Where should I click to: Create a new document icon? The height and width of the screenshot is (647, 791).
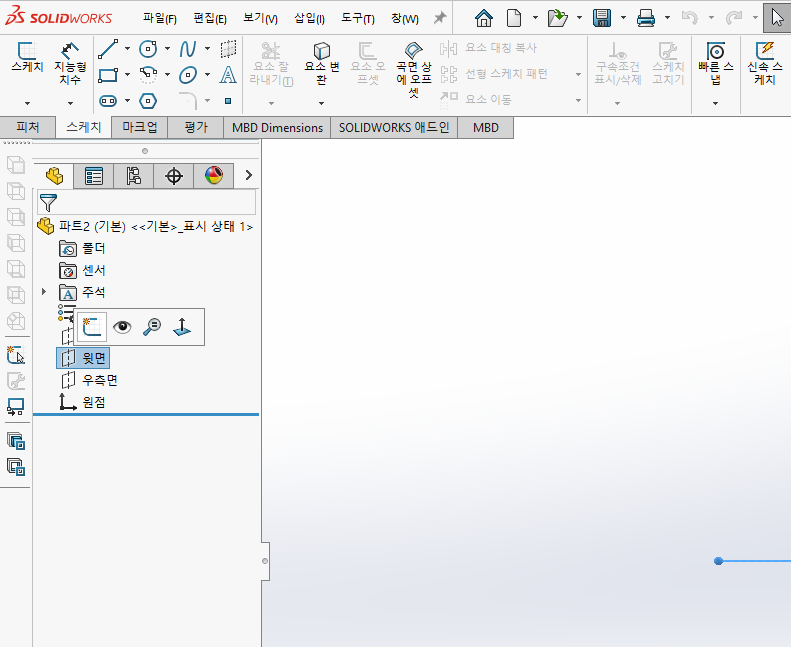point(514,18)
